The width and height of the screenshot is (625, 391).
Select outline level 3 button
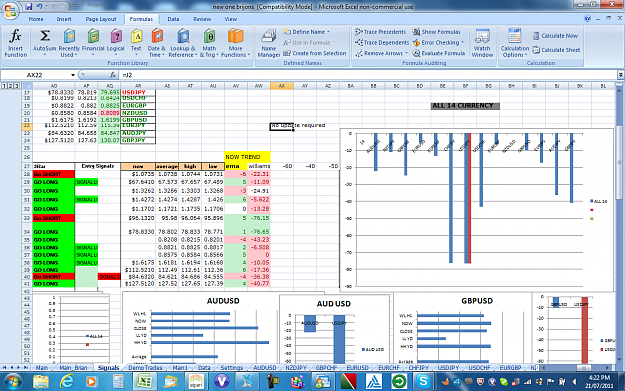point(17,86)
